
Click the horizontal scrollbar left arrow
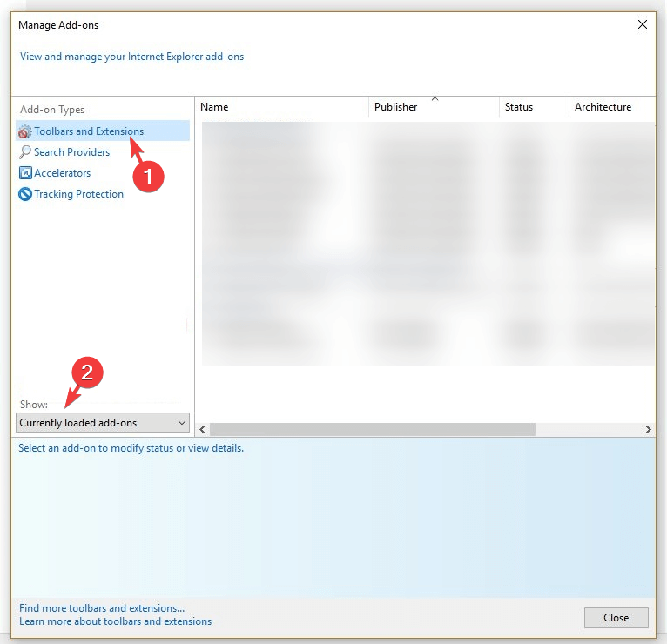(x=203, y=430)
